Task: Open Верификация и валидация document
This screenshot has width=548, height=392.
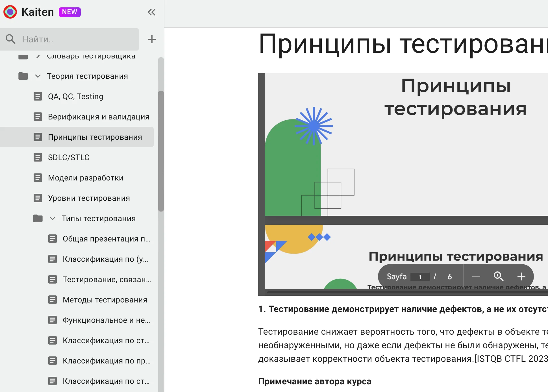Action: (98, 117)
